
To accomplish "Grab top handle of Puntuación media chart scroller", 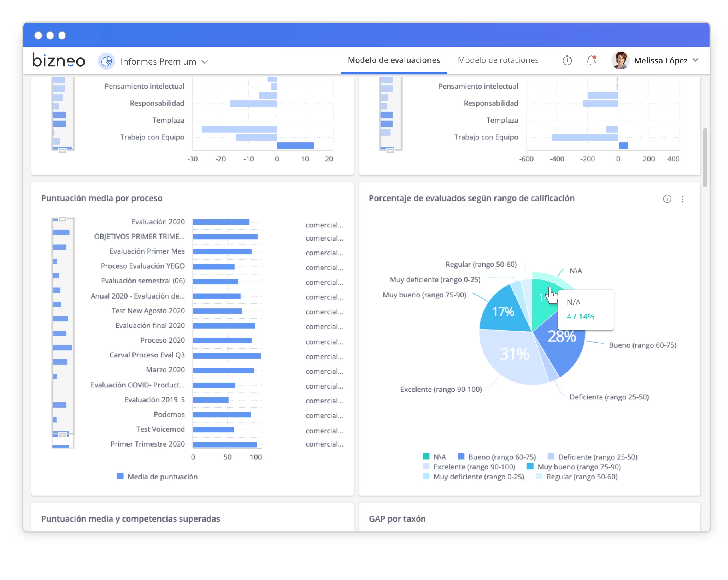I will pyautogui.click(x=62, y=219).
